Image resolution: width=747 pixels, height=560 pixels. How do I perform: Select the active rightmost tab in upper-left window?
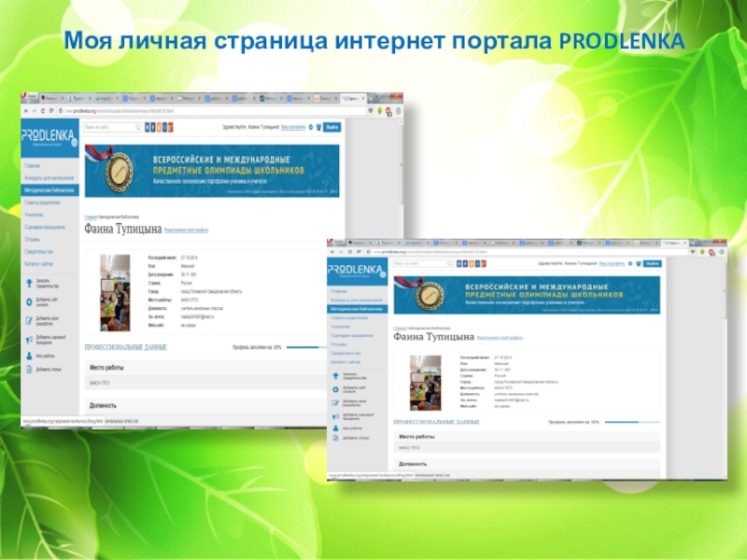click(352, 98)
